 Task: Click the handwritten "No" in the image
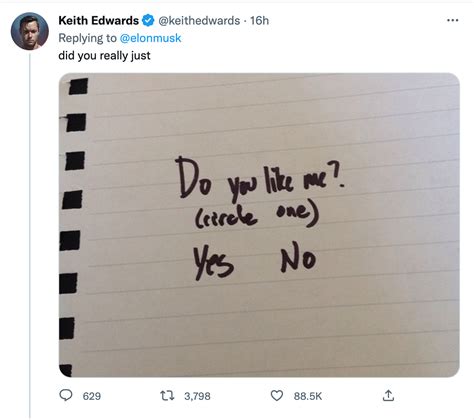pos(298,260)
